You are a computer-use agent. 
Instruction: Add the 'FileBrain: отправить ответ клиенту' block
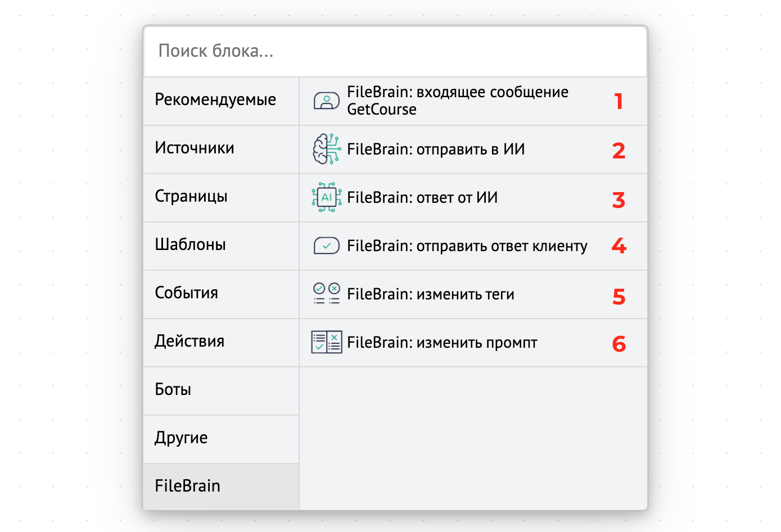click(x=467, y=245)
